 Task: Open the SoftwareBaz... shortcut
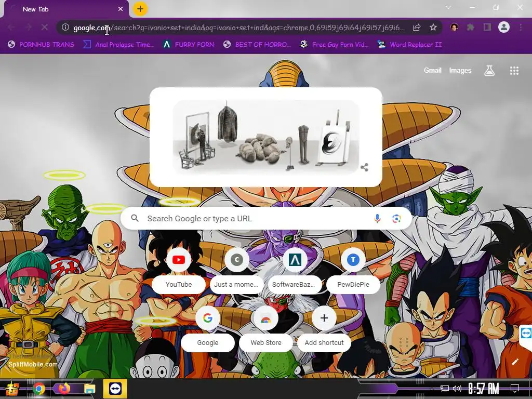pyautogui.click(x=295, y=270)
